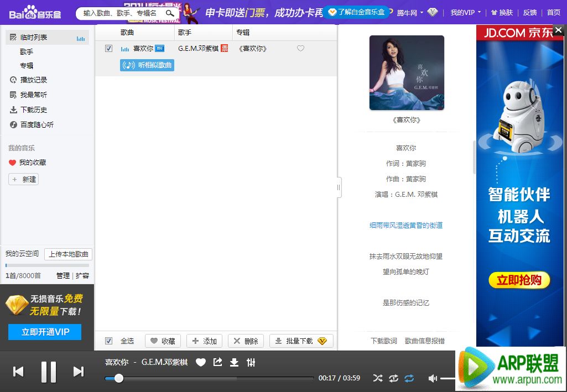Open the 腾牛网 account dropdown
The width and height of the screenshot is (567, 392).
[410, 12]
